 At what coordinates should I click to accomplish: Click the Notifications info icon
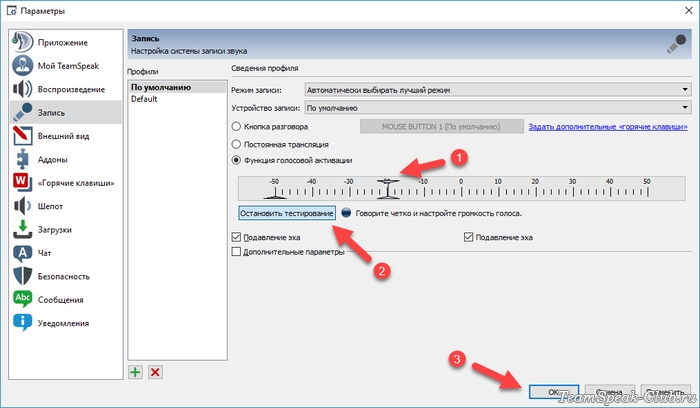coord(22,322)
